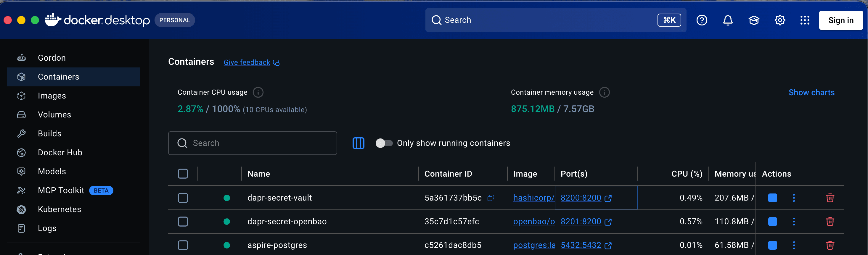This screenshot has height=255, width=868.
Task: Select container ID 35c7d1c57efc
Action: tap(451, 222)
